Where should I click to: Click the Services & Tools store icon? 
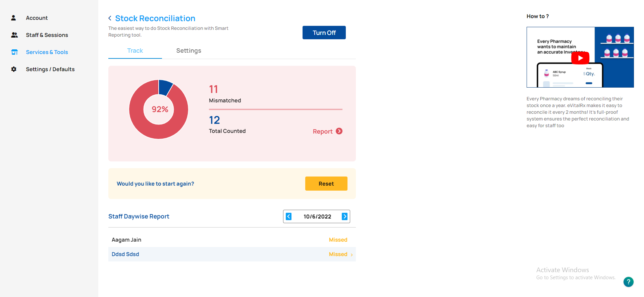pos(14,52)
